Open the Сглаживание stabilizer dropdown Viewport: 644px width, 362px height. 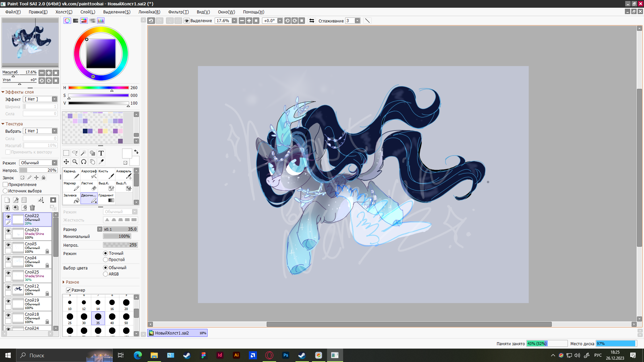pyautogui.click(x=357, y=21)
